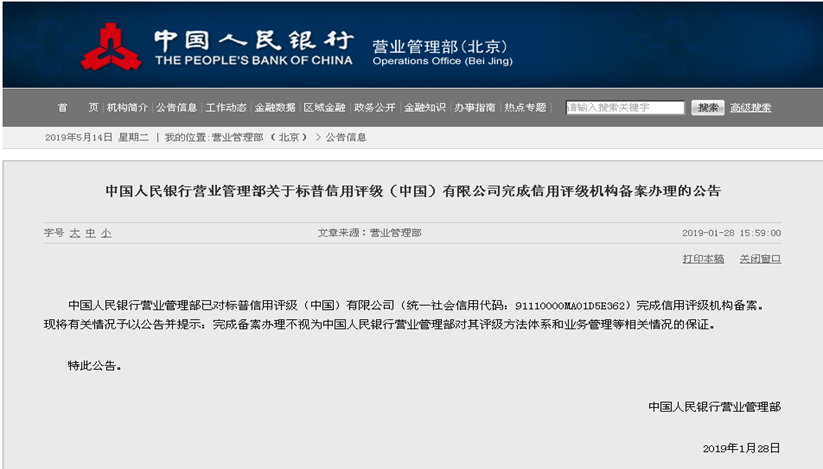Select the 金融知识 menu item
The image size is (823, 469).
[x=425, y=108]
